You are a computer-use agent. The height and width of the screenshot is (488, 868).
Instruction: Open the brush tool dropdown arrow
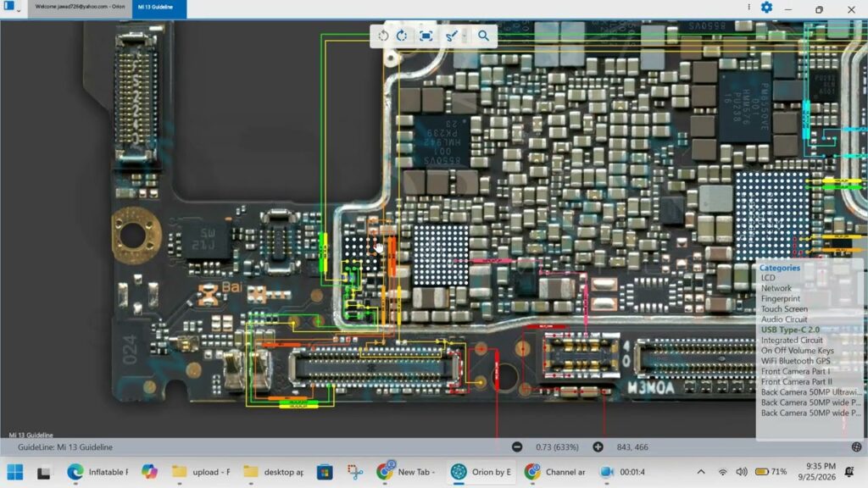click(x=465, y=36)
